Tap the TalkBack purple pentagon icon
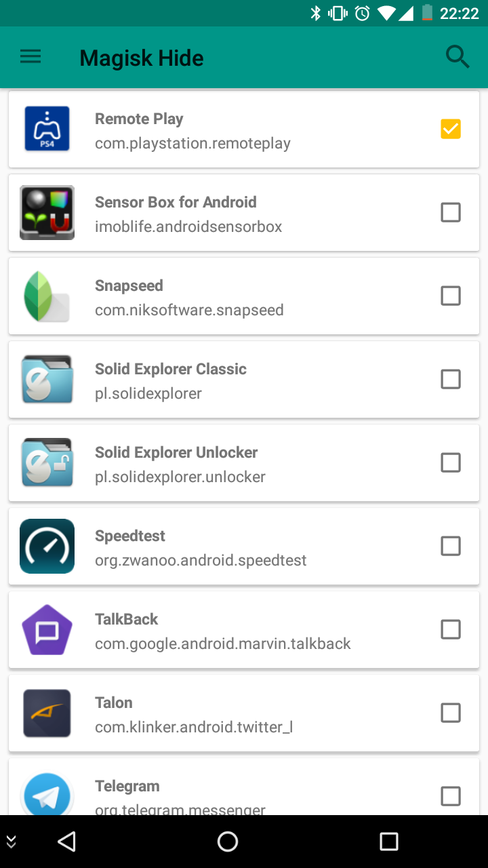This screenshot has height=868, width=488. (47, 629)
